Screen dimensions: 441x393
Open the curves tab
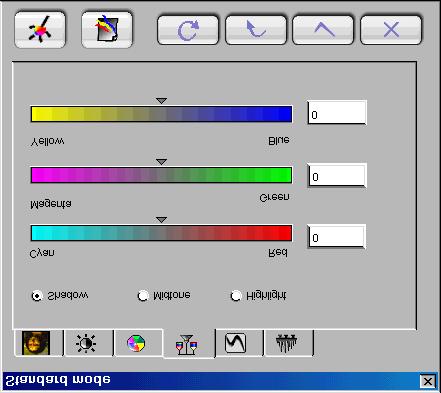[239, 343]
